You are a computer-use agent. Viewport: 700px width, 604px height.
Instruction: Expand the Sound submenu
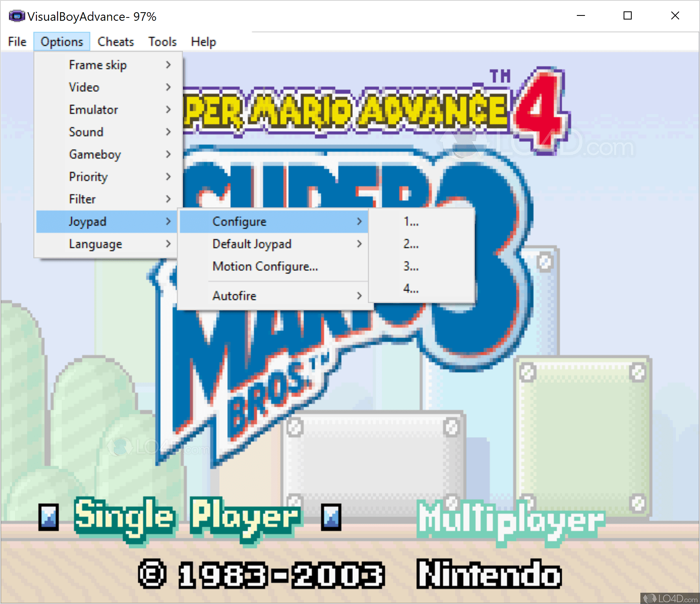click(x=86, y=131)
